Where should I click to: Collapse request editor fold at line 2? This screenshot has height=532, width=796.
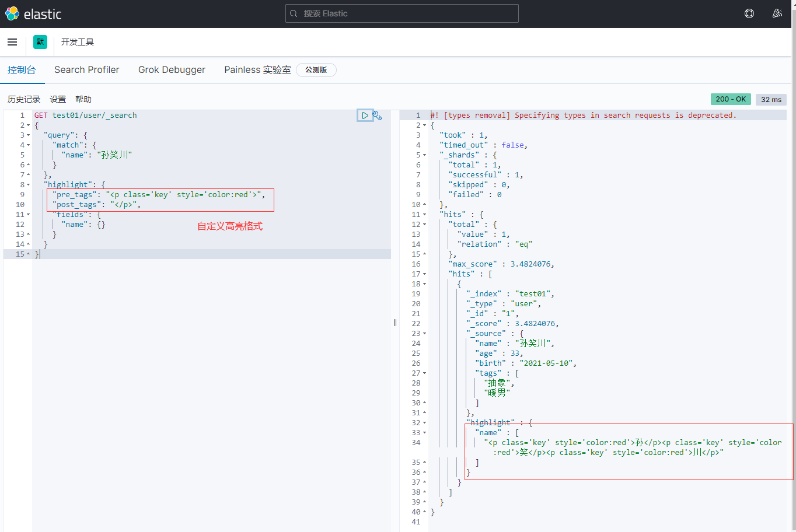(x=28, y=125)
